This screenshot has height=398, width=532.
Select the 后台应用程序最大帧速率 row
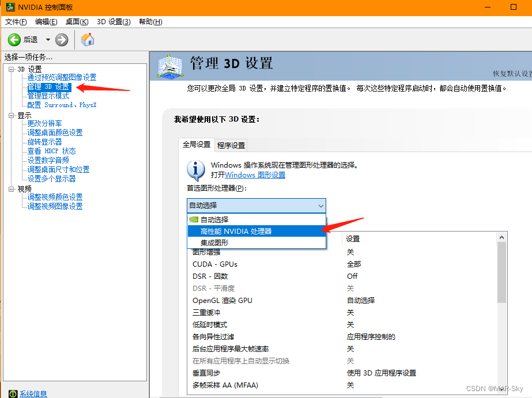[x=342, y=349]
